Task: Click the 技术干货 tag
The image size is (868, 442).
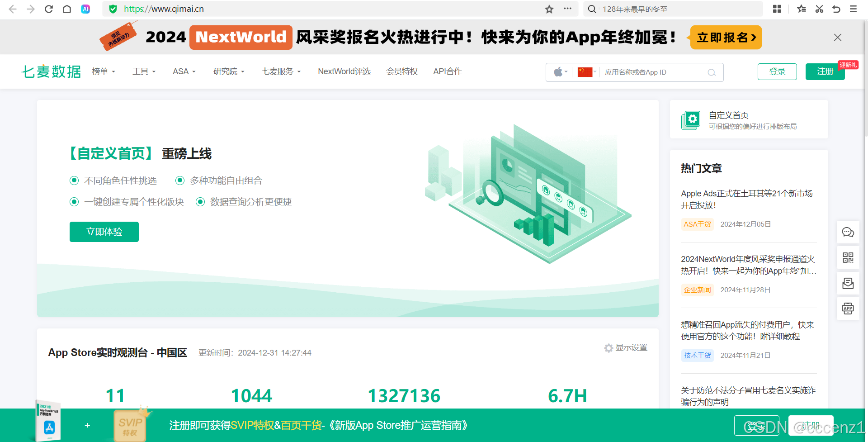Action: pyautogui.click(x=697, y=355)
